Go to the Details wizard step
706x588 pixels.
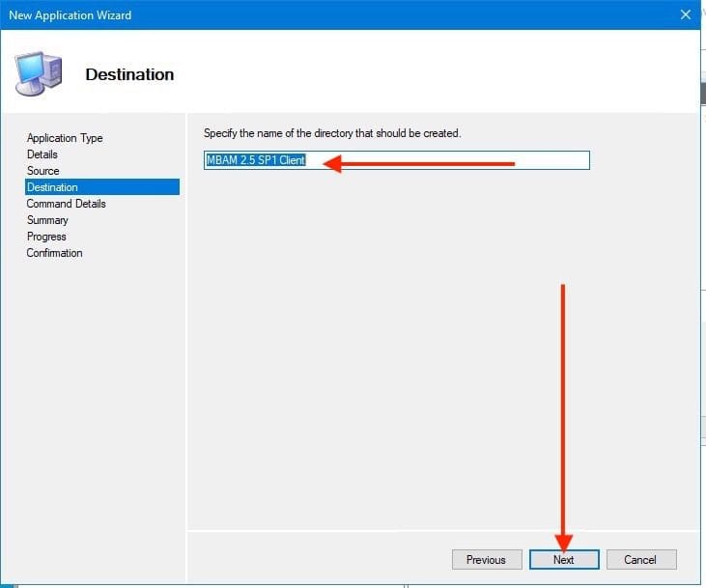[x=42, y=154]
